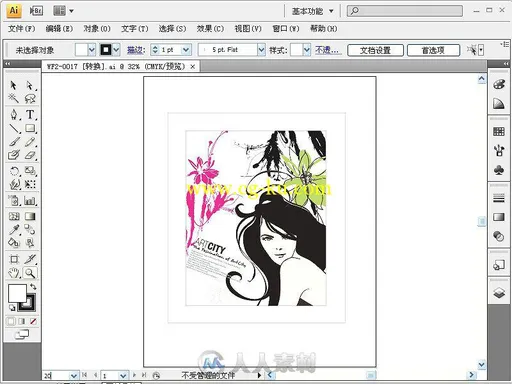Open the Layers panel icon
This screenshot has height=384, width=512.
click(499, 293)
